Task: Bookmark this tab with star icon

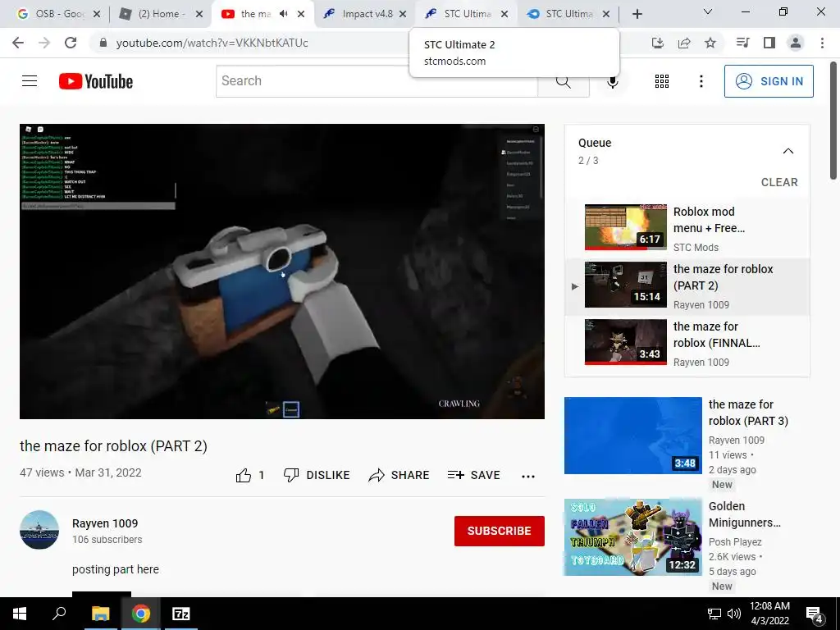Action: coord(710,43)
